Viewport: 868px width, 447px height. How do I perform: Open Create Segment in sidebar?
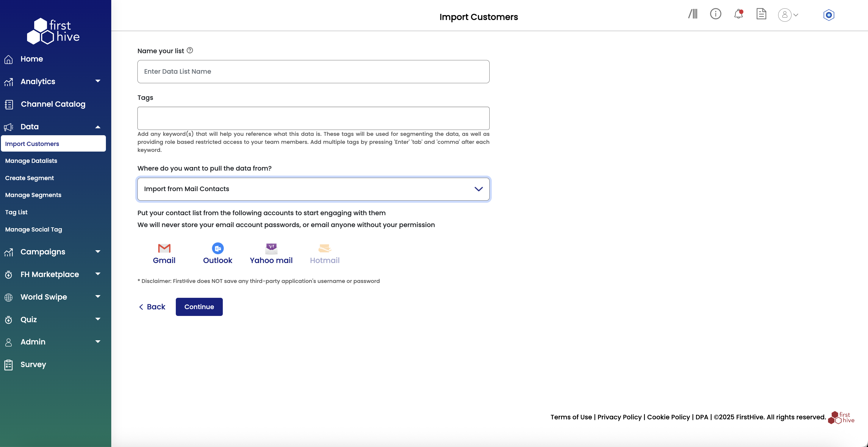29,178
